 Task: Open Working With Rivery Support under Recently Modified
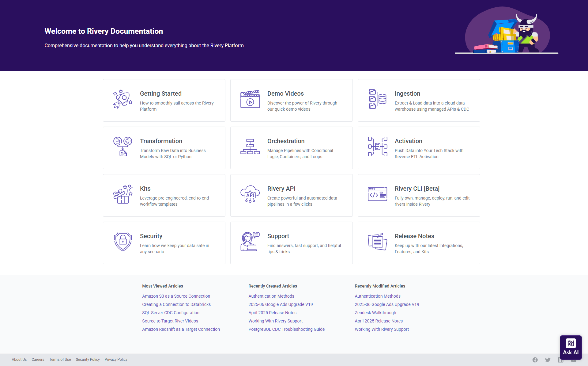(382, 329)
